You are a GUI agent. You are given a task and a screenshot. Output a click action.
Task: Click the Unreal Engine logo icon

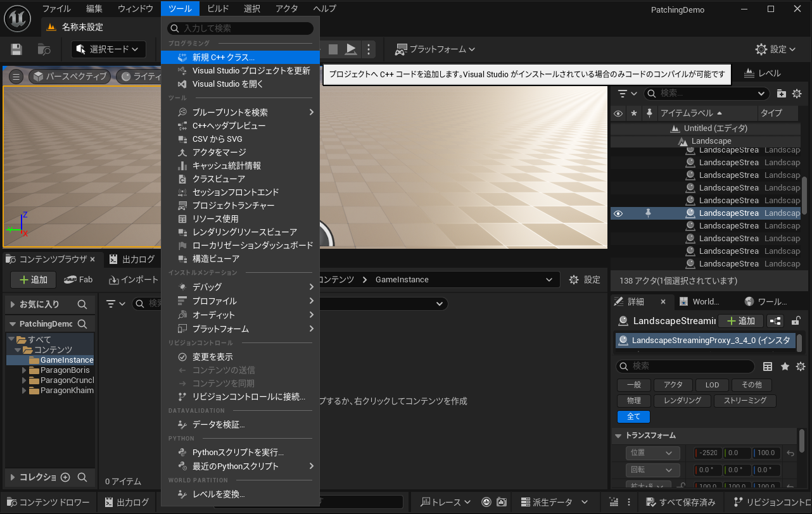[18, 18]
